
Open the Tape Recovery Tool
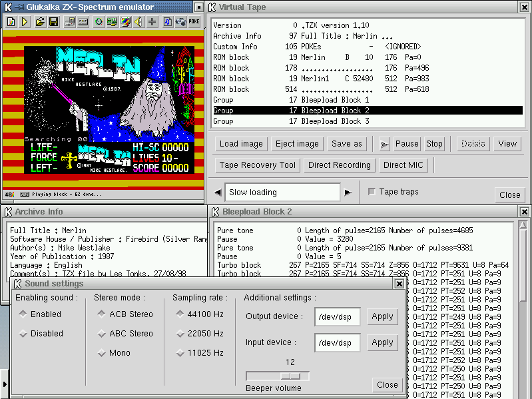pyautogui.click(x=258, y=165)
